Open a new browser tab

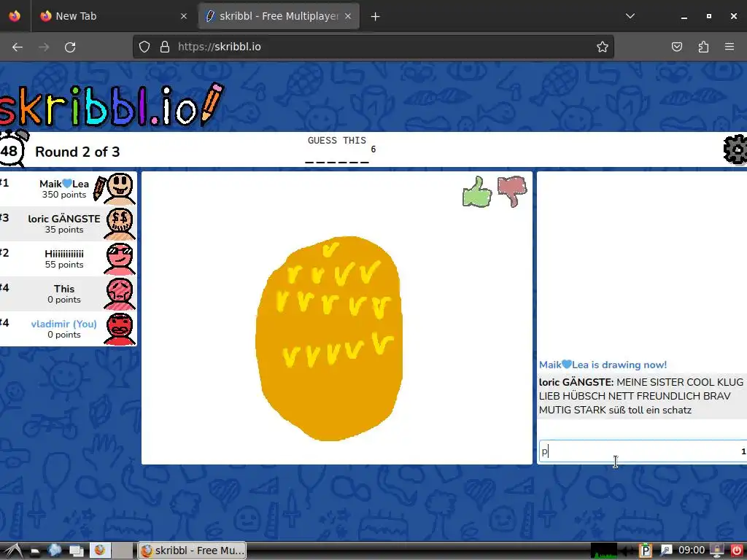click(376, 16)
